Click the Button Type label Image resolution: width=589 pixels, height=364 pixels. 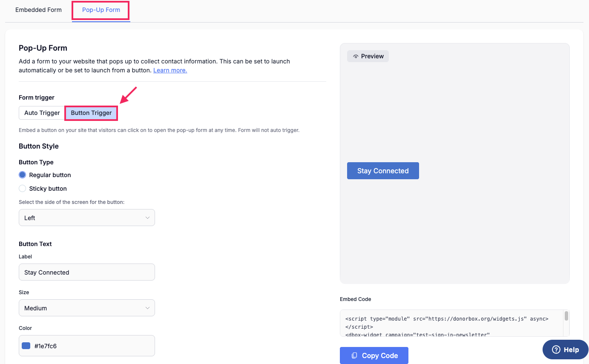tap(36, 162)
